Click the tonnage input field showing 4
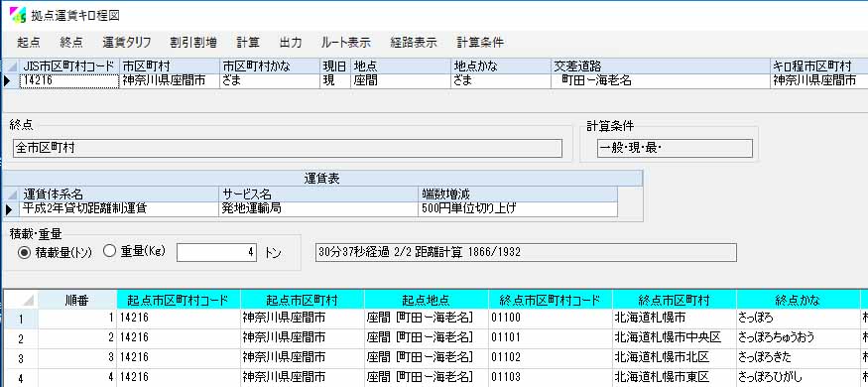The image size is (868, 387). pos(216,252)
